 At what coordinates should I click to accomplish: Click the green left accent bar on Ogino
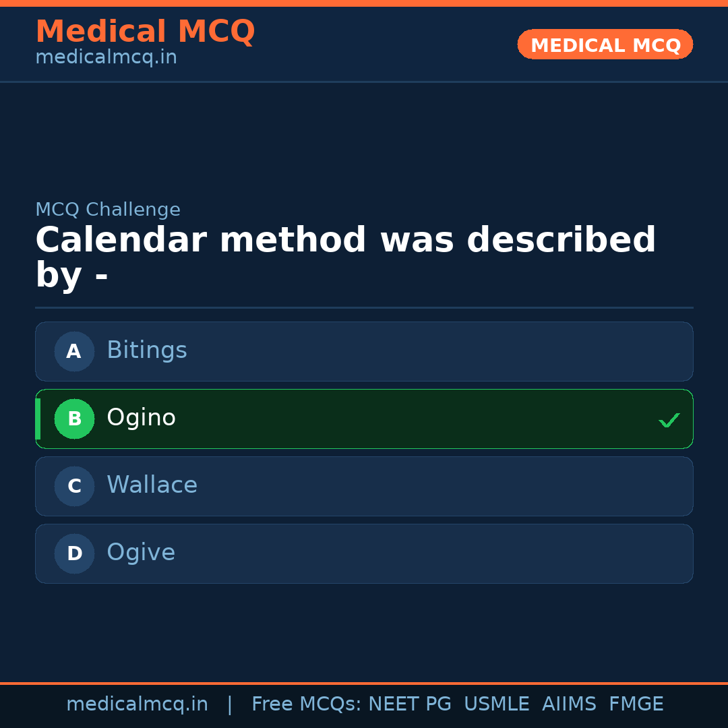(x=38, y=419)
